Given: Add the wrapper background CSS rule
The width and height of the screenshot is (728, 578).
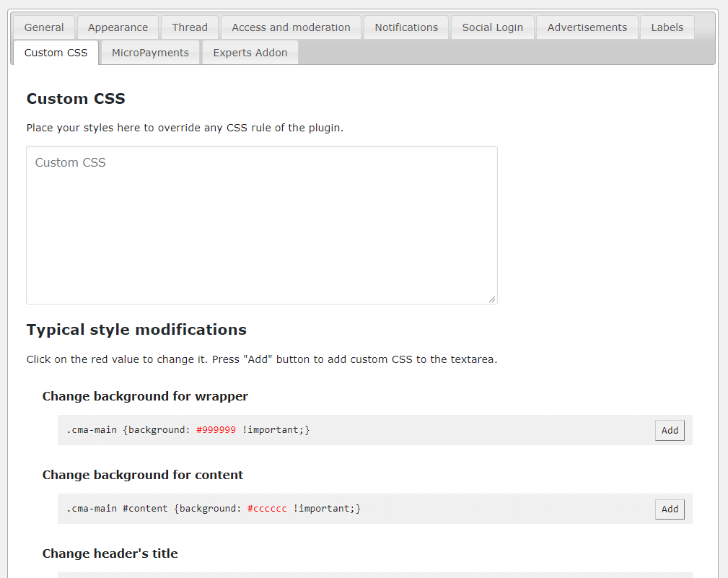Looking at the screenshot, I should (670, 430).
